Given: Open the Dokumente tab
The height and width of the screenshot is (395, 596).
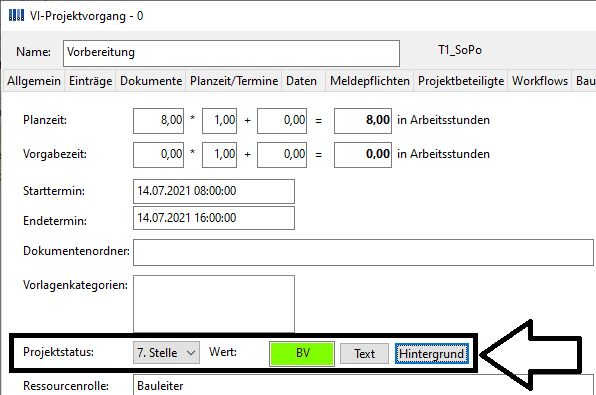Looking at the screenshot, I should point(151,81).
